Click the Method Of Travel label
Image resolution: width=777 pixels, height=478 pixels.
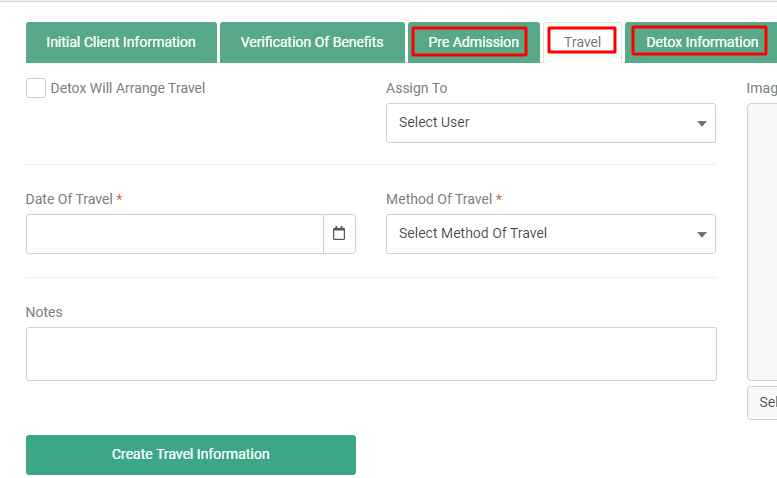[x=439, y=199]
